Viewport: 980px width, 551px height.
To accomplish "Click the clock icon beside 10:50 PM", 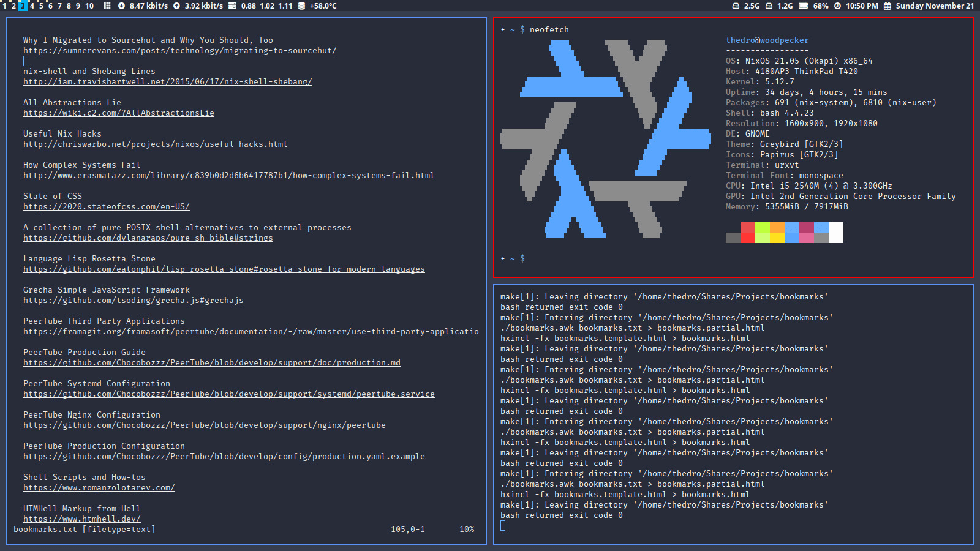I will pos(837,6).
